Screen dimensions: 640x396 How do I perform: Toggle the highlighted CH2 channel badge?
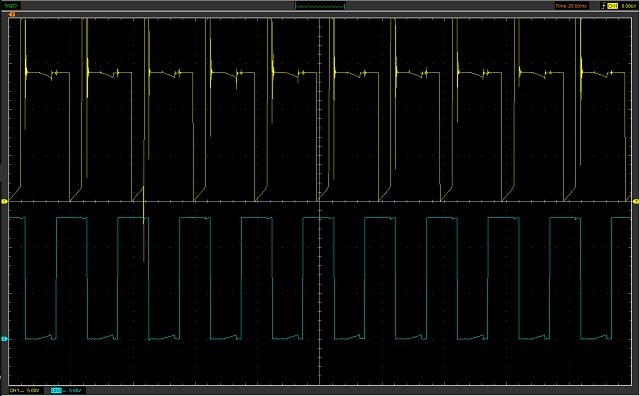point(56,391)
